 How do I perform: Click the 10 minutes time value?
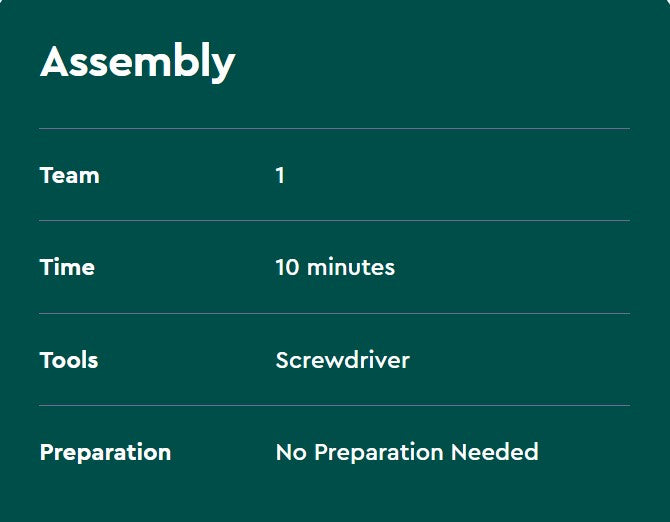point(335,267)
